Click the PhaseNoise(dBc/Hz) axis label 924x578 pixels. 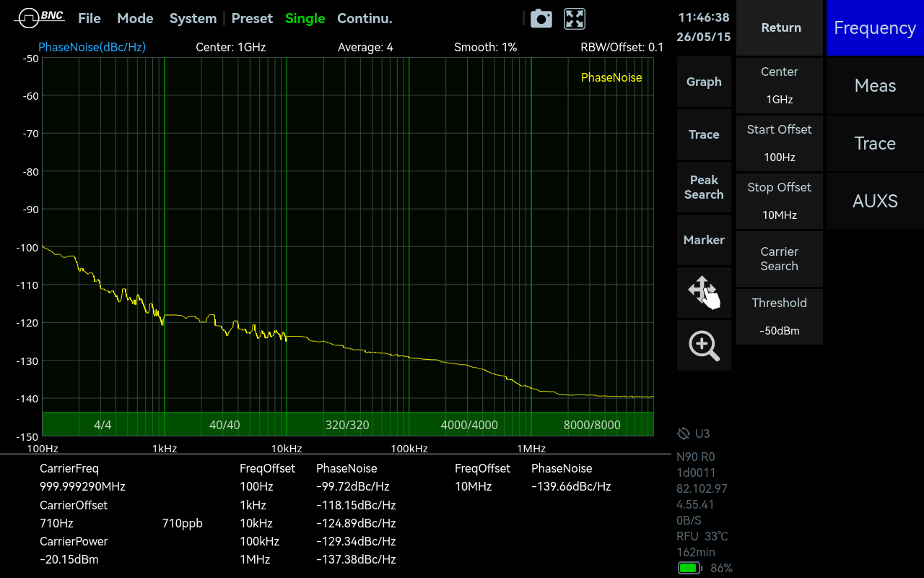(92, 47)
